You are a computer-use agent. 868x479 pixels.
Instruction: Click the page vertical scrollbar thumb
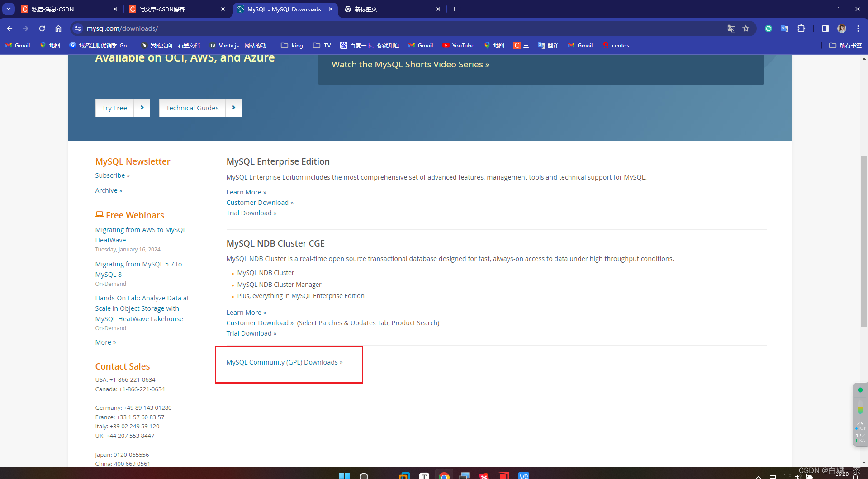pos(864,242)
